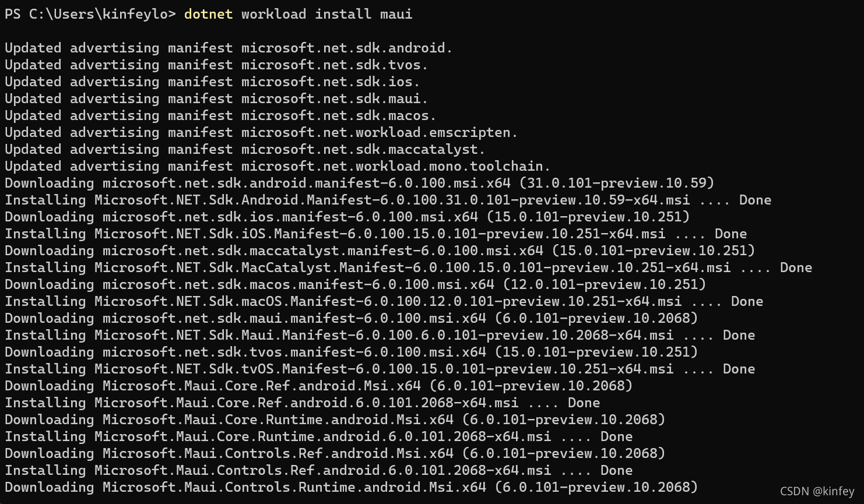
Task: Click the Downloading microsoft.net.sdk.maui.manifest line
Action: (x=351, y=318)
